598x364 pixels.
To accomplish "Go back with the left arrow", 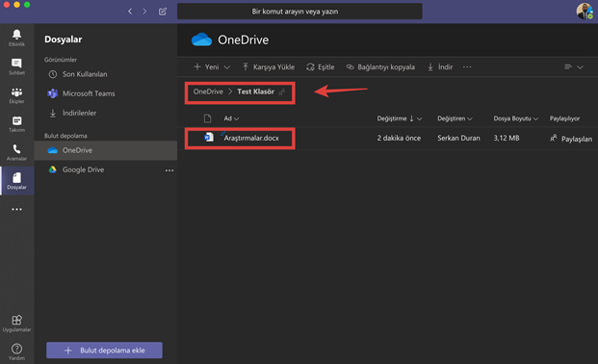I will coord(130,12).
